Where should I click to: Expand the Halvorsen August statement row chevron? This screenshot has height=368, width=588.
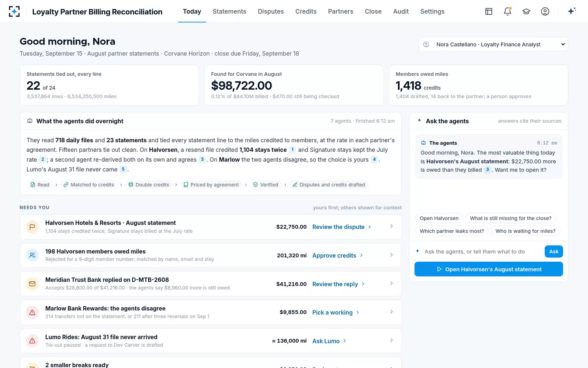point(391,227)
